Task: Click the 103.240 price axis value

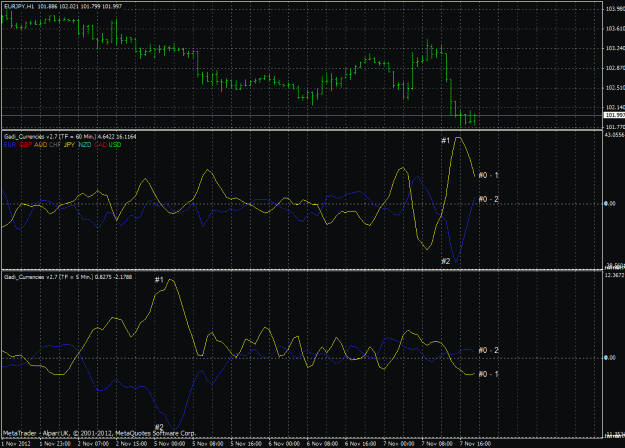Action: pos(615,48)
